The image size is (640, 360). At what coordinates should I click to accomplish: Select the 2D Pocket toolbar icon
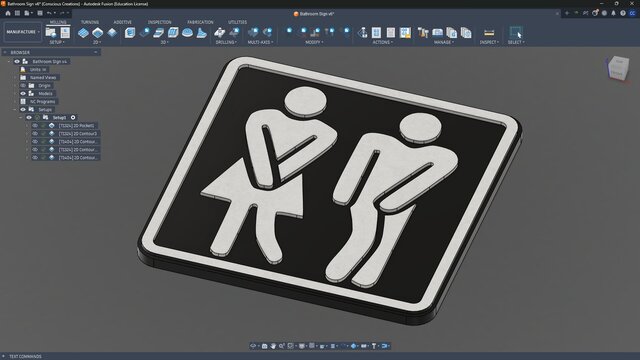98,33
